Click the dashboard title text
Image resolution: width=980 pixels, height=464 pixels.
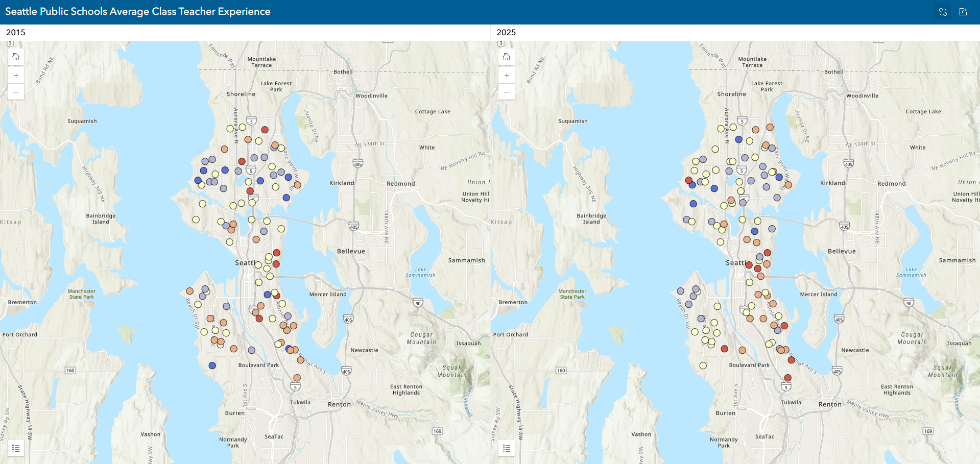click(138, 12)
